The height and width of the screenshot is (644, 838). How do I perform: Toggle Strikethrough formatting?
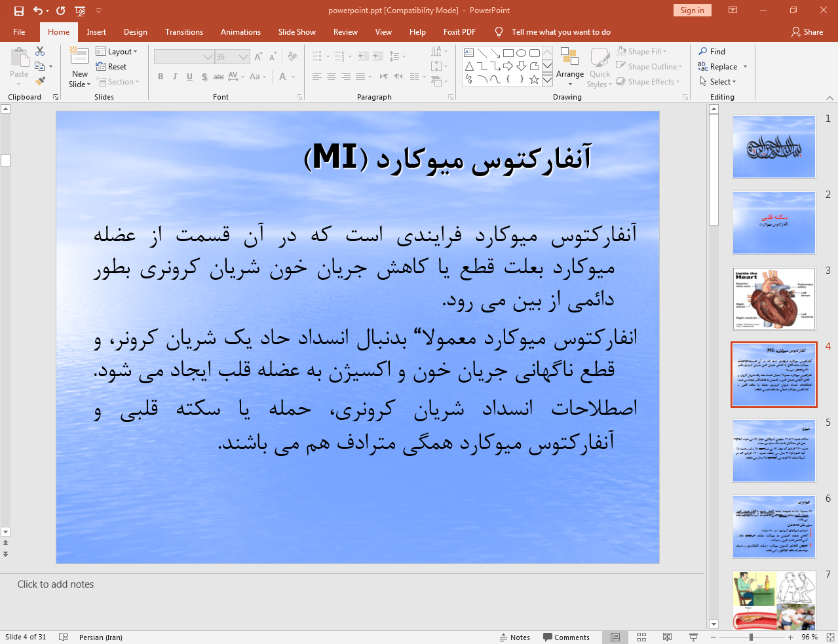tap(219, 77)
